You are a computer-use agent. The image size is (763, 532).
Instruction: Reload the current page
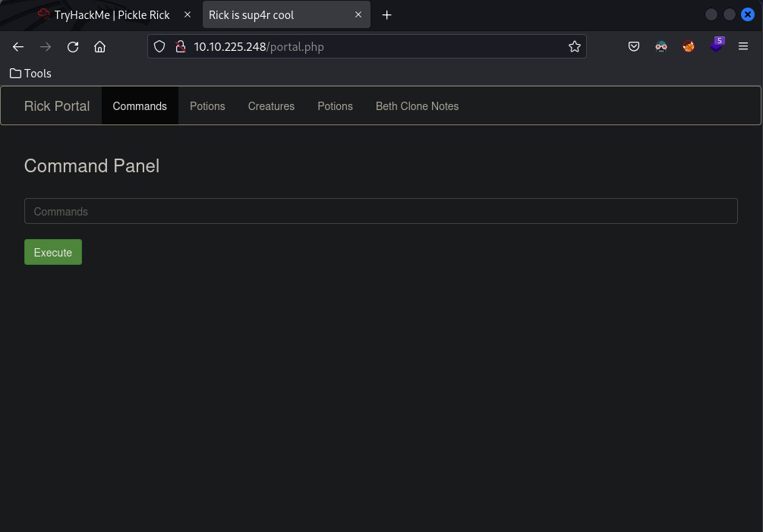coord(73,47)
